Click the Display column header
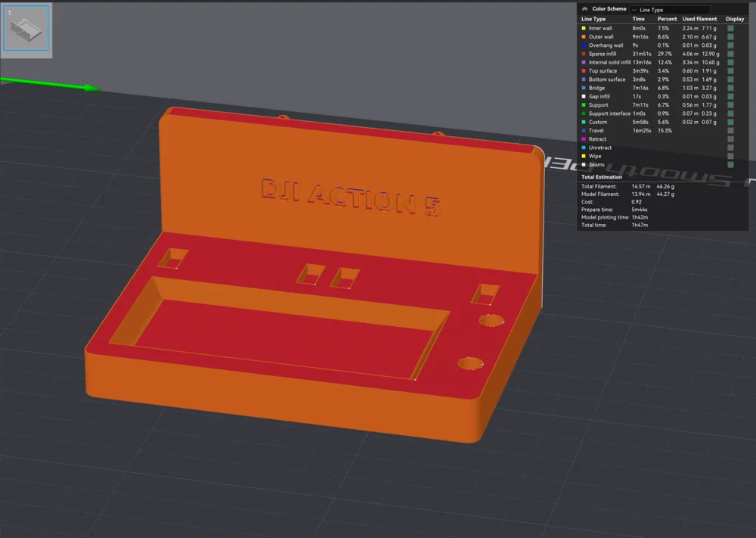This screenshot has width=756, height=538. pyautogui.click(x=735, y=20)
